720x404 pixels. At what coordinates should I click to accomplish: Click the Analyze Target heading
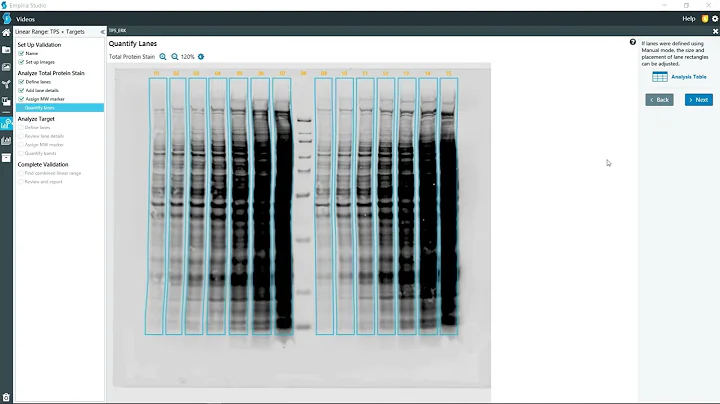pos(36,119)
